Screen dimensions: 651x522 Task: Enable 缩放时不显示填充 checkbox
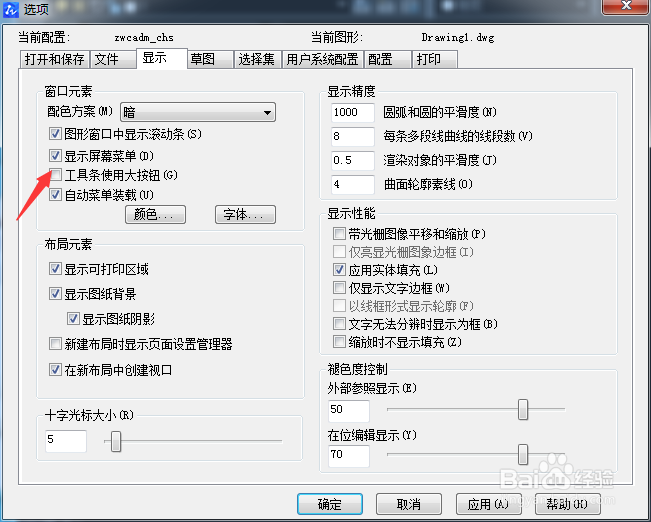click(339, 342)
